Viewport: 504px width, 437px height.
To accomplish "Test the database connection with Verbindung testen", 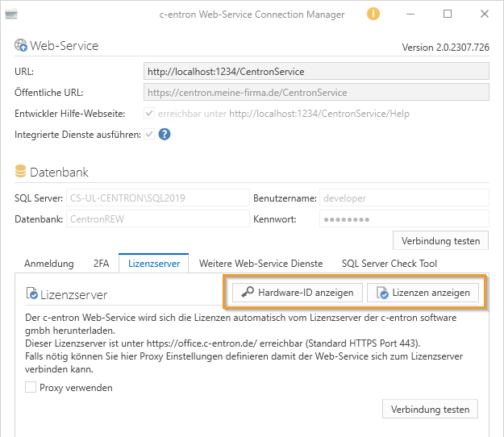I will pyautogui.click(x=440, y=240).
